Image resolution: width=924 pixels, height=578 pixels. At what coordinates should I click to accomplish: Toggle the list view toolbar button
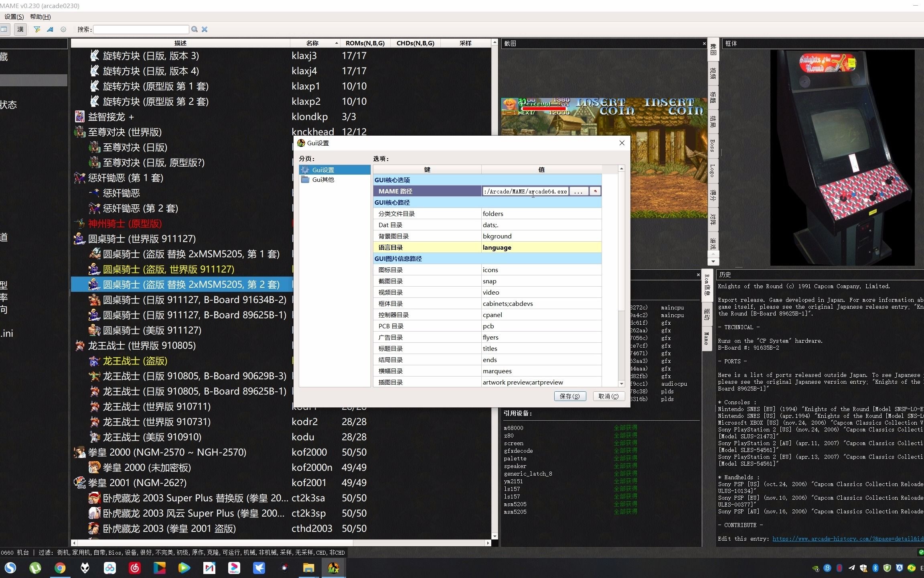[x=4, y=29]
